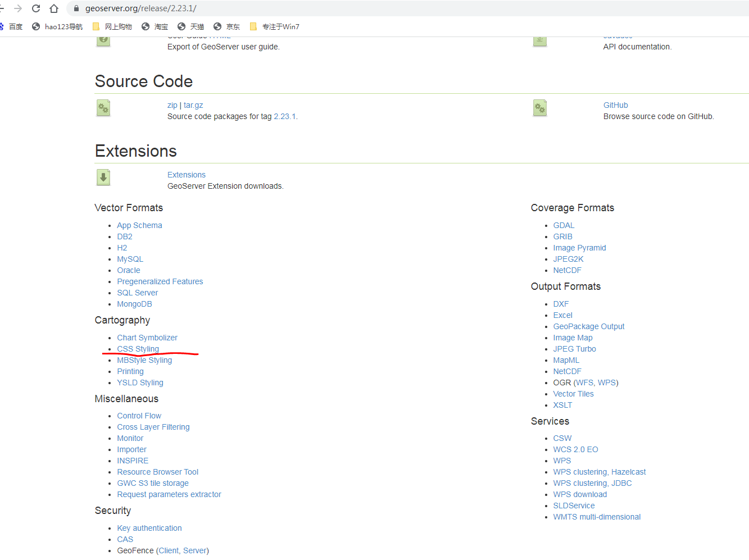Open the Monitor extension link
This screenshot has height=560, width=749.
click(x=130, y=438)
